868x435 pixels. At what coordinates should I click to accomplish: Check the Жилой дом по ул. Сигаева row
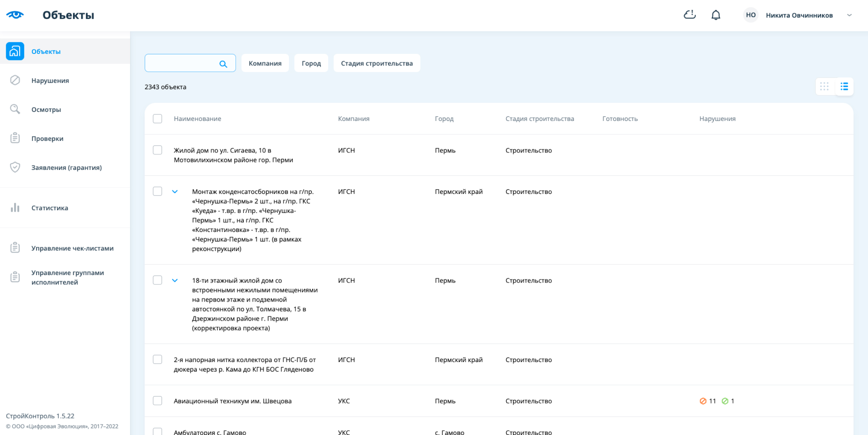click(158, 150)
